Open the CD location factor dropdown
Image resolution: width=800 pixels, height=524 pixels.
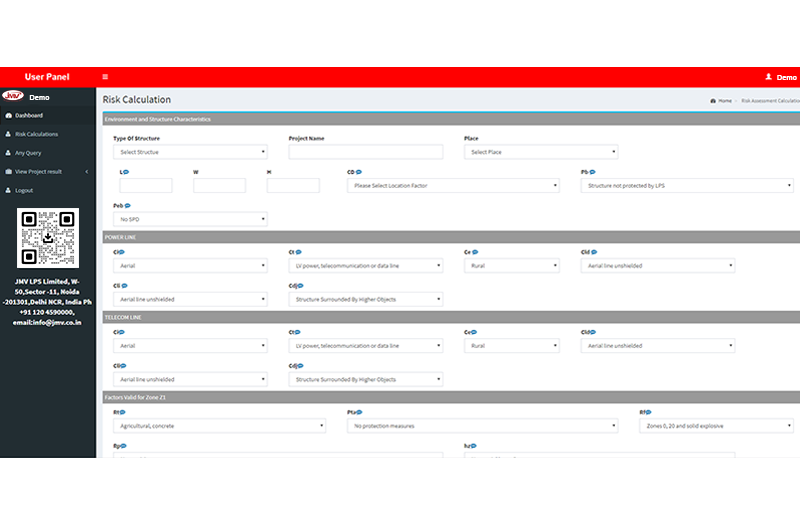pos(453,186)
